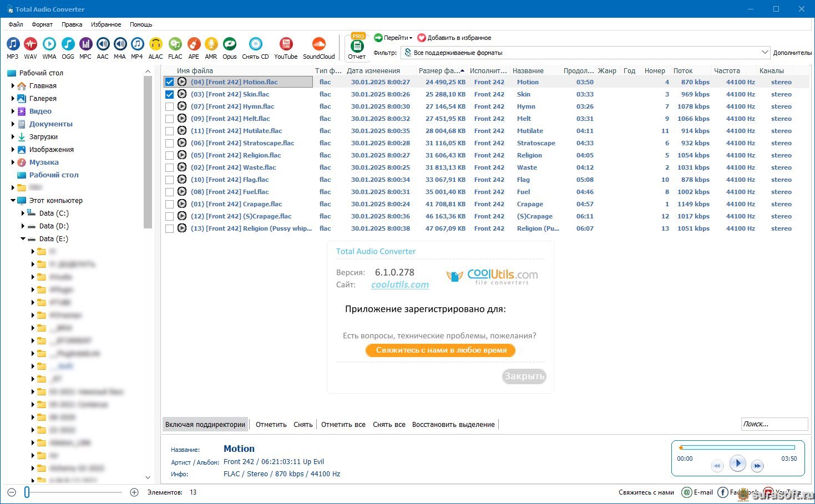Tick the Mutilate.flac checkbox
The height and width of the screenshot is (504, 815).
pos(169,130)
